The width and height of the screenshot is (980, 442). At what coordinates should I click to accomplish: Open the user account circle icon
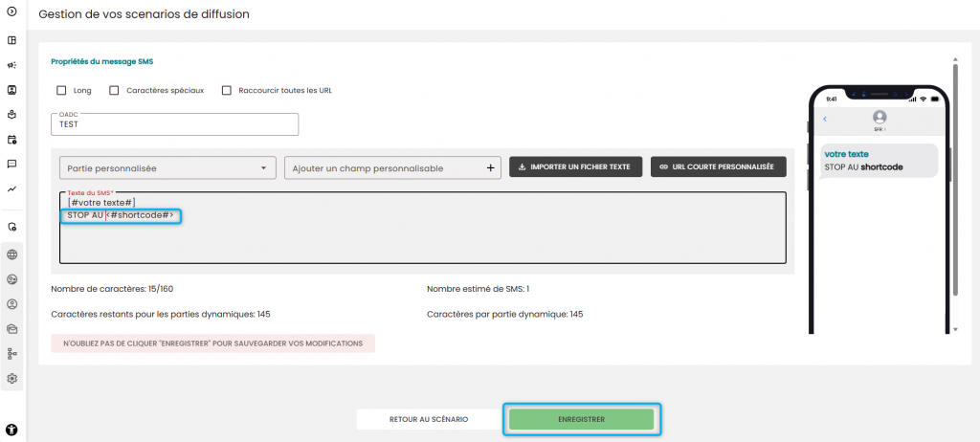pos(11,304)
